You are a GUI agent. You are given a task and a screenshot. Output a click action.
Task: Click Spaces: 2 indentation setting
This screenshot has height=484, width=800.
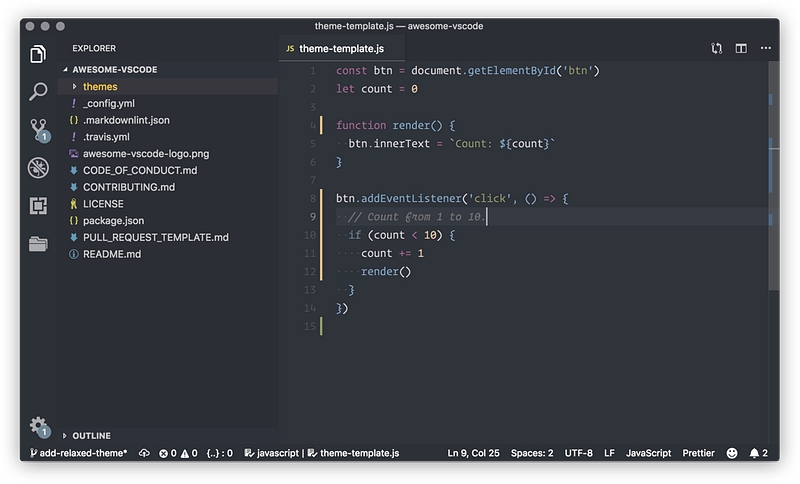[532, 453]
